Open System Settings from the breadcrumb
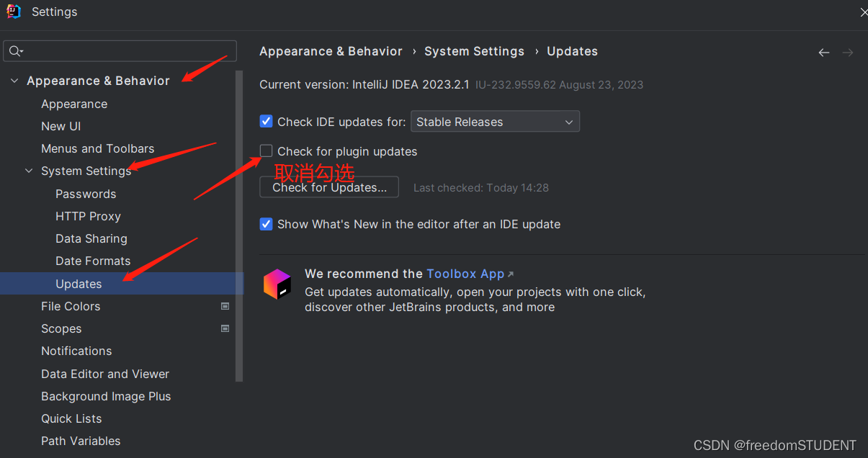The height and width of the screenshot is (458, 868). tap(474, 51)
